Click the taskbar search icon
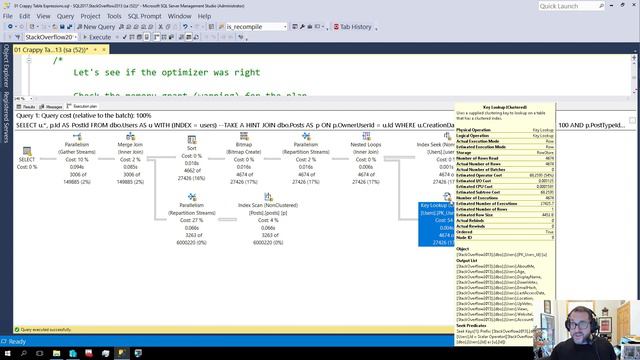 pyautogui.click(x=23, y=353)
